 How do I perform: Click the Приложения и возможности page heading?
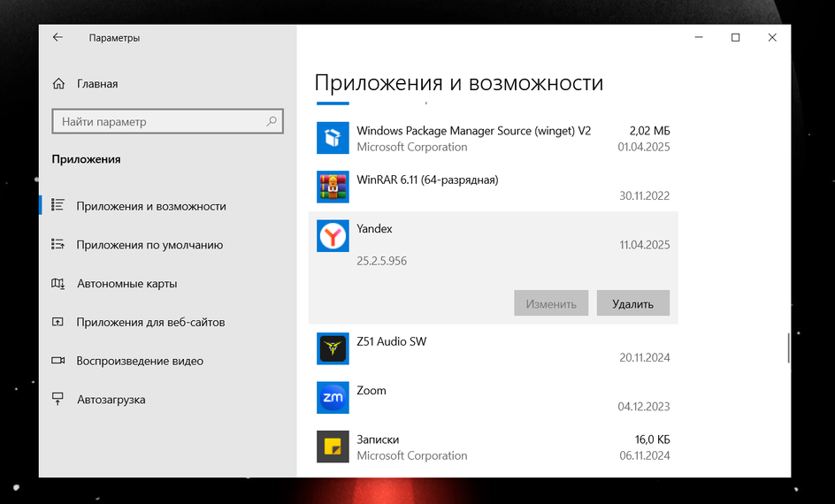458,83
